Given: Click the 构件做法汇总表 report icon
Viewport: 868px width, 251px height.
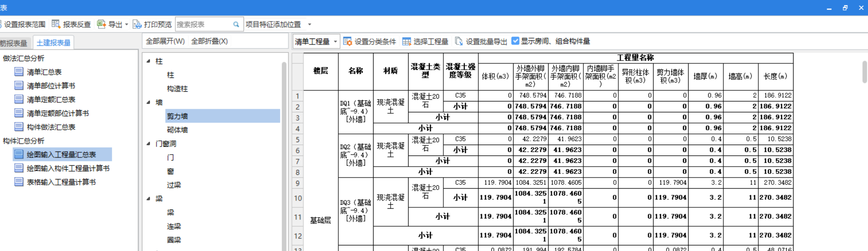Looking at the screenshot, I should tap(19, 127).
